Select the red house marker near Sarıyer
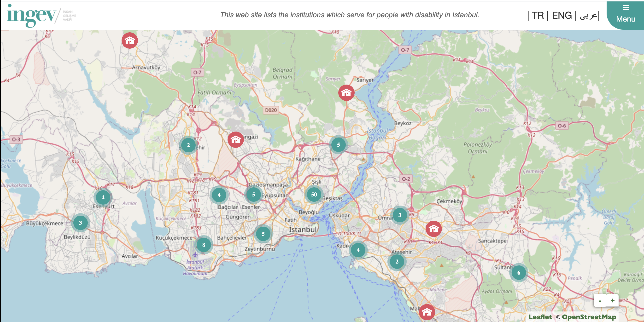 coord(346,93)
